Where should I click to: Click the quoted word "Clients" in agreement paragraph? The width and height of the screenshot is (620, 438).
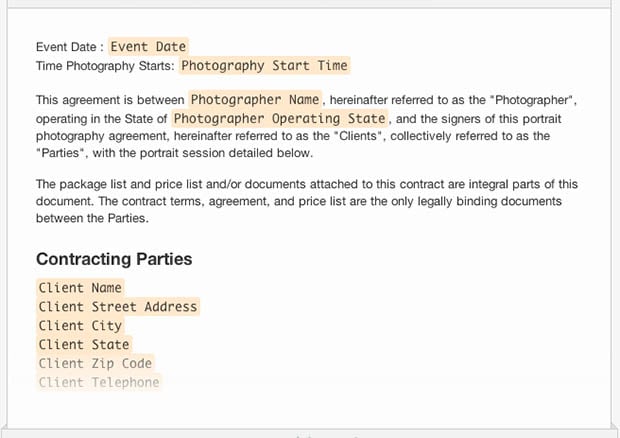click(x=359, y=136)
